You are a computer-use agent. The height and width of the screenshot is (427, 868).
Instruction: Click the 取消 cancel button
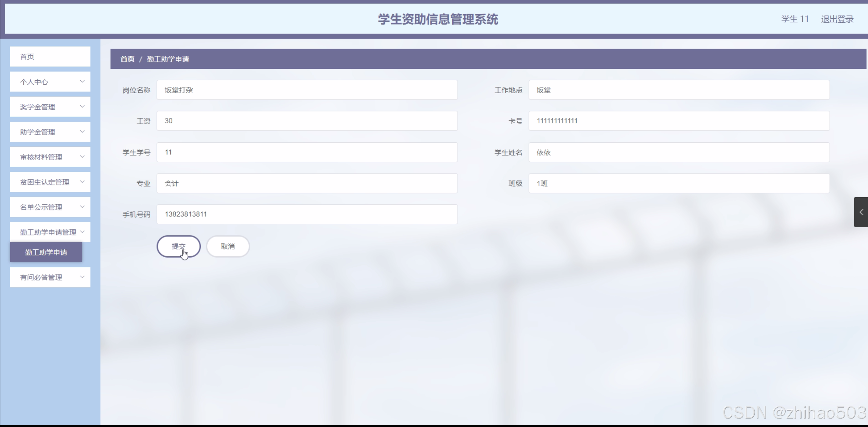[228, 246]
